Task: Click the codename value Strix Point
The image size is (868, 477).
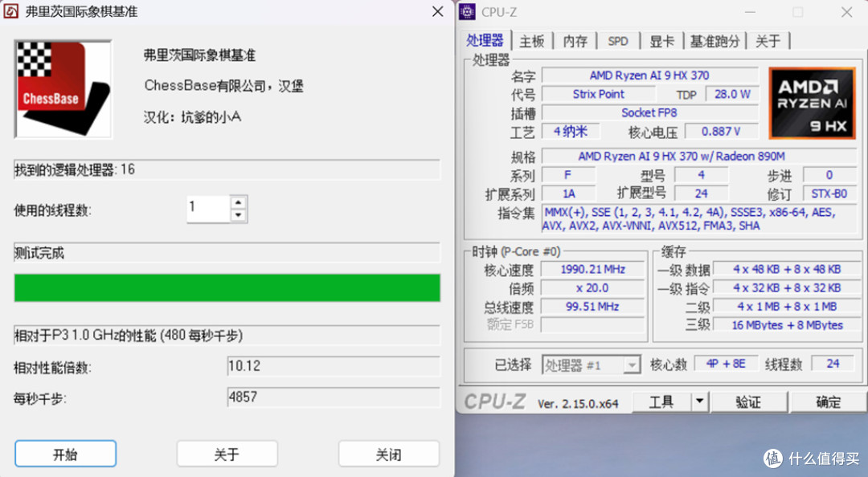Action: [599, 94]
